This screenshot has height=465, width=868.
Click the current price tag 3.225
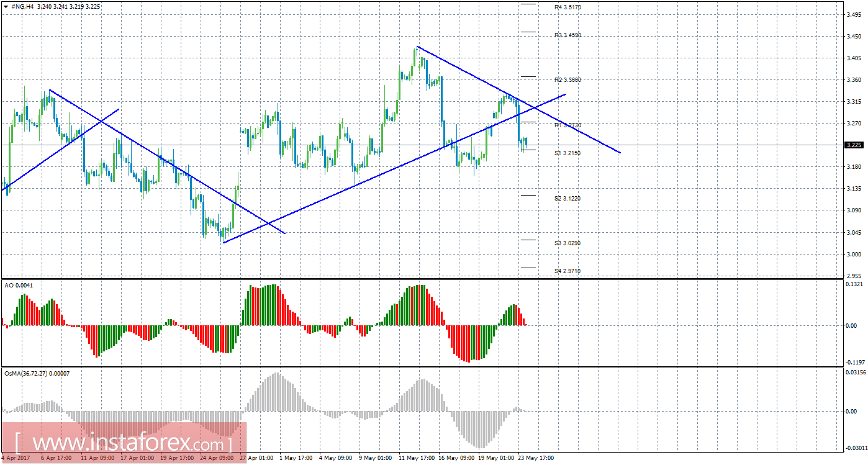coord(853,145)
